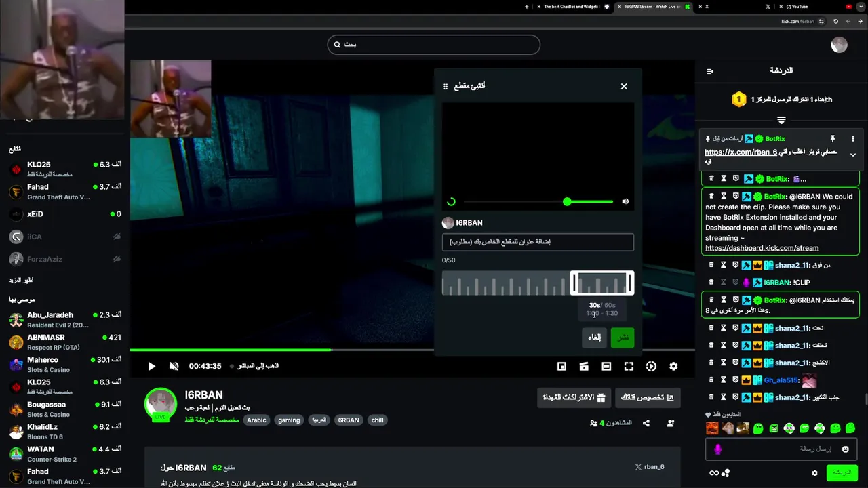Timeout user on 'الاكشنج' message
This screenshot has width=868, height=488.
coord(724,363)
